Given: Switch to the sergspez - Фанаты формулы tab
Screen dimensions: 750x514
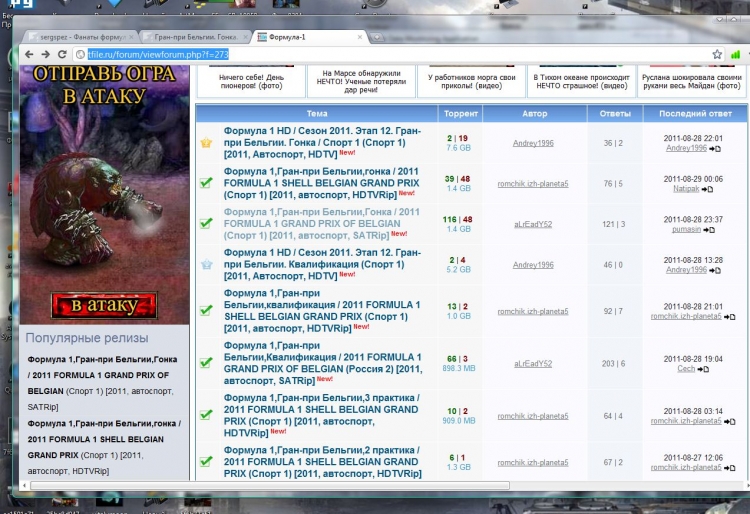Looking at the screenshot, I should pyautogui.click(x=81, y=37).
